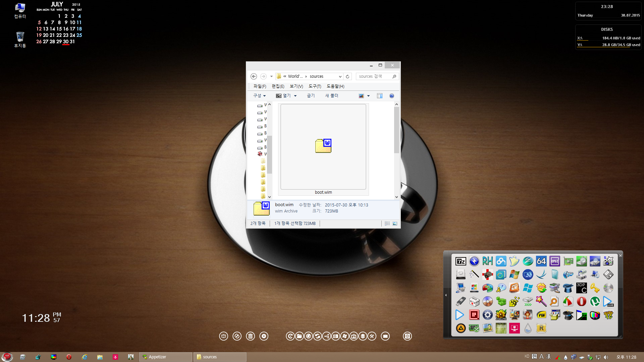This screenshot has height=362, width=644.
Task: Click the taskbar clock 오후 11:28
Action: click(626, 357)
